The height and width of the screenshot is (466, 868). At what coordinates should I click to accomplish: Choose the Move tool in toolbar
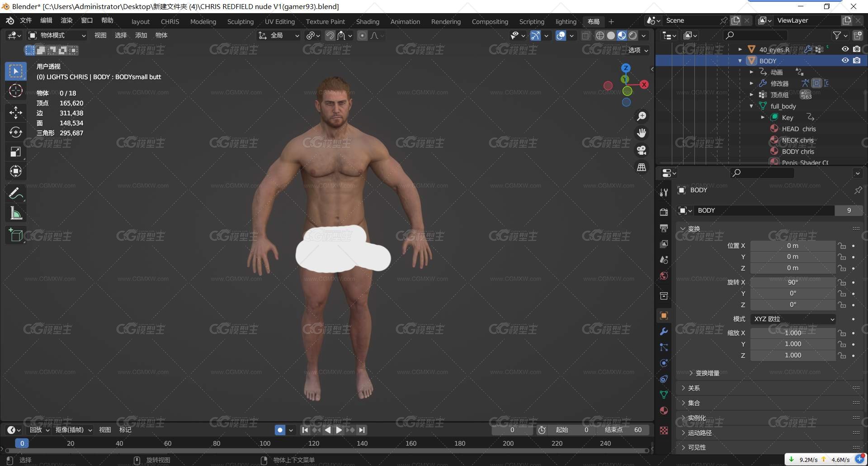[x=16, y=112]
